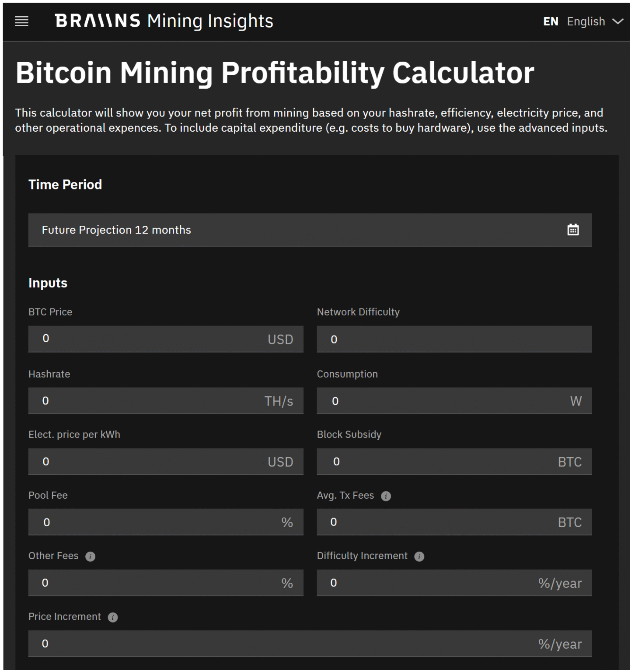Click the calendar icon in Time Period
635x672 pixels.
coord(574,229)
